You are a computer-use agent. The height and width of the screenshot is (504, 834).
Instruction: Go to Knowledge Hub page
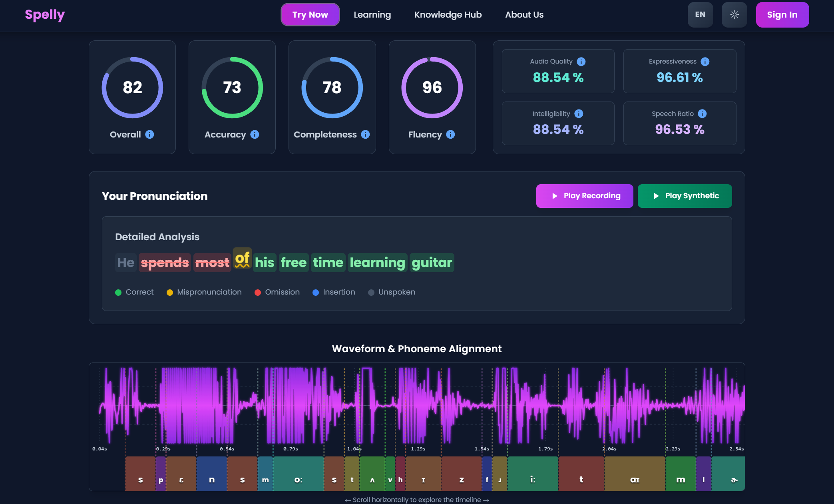click(x=448, y=15)
